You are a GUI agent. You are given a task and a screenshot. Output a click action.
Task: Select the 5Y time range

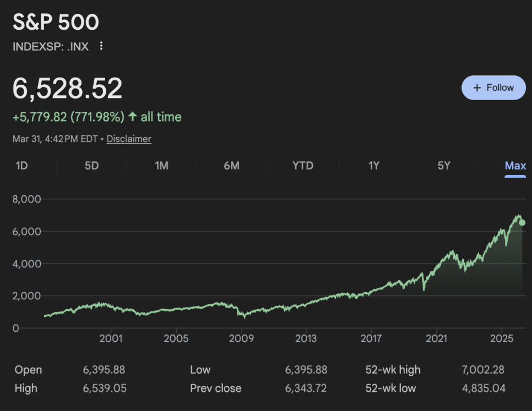444,166
